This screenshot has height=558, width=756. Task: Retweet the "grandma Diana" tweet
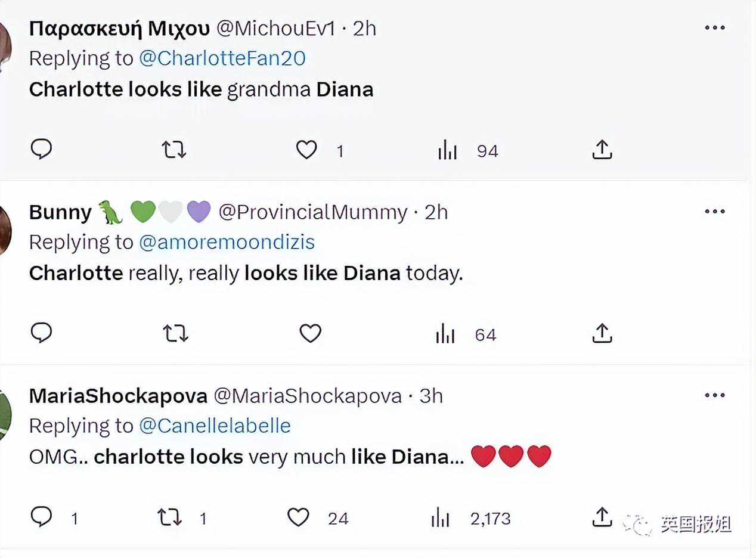pos(174,150)
